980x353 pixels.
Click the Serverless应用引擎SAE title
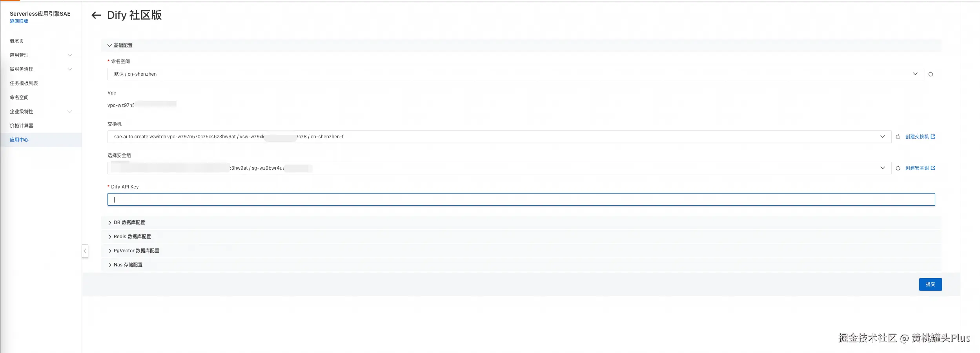(40, 14)
